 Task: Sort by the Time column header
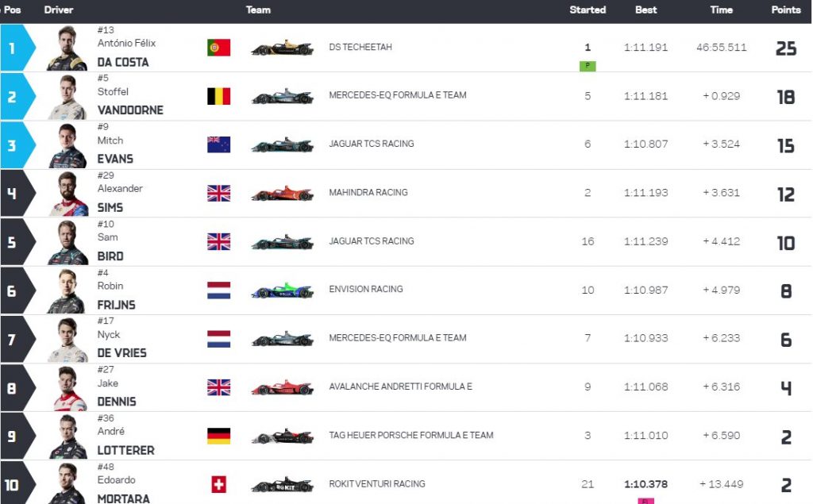[x=721, y=10]
